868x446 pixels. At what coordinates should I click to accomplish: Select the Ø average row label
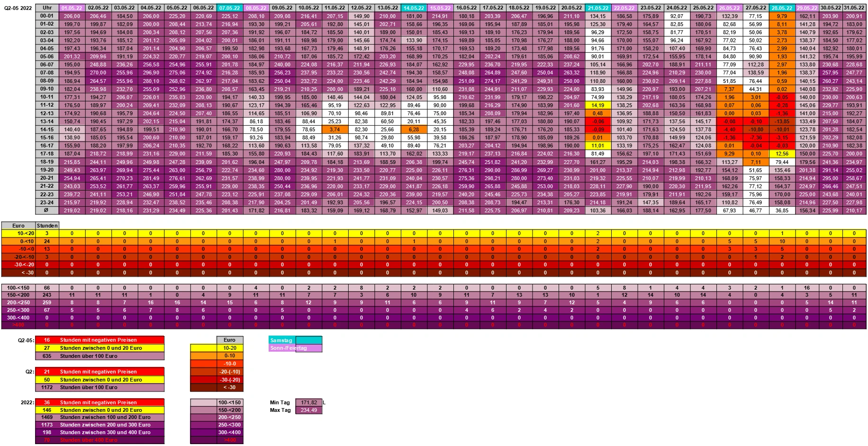click(47, 210)
